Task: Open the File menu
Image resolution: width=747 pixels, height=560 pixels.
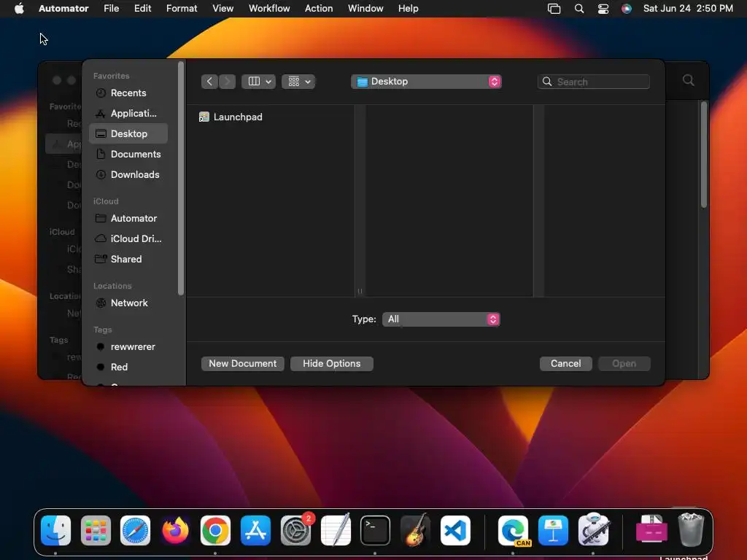Action: pos(112,9)
